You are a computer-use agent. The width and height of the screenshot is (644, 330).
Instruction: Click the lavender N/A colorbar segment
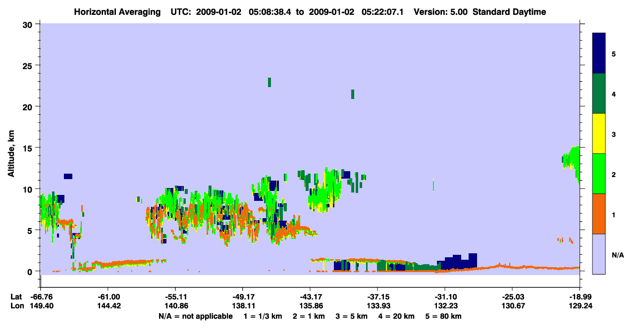pos(599,254)
